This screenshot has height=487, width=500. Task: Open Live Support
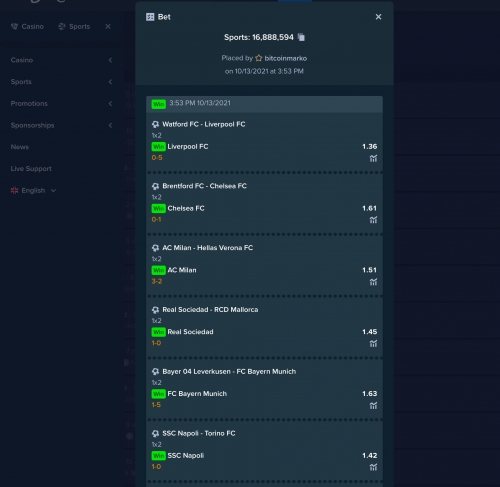(x=31, y=169)
